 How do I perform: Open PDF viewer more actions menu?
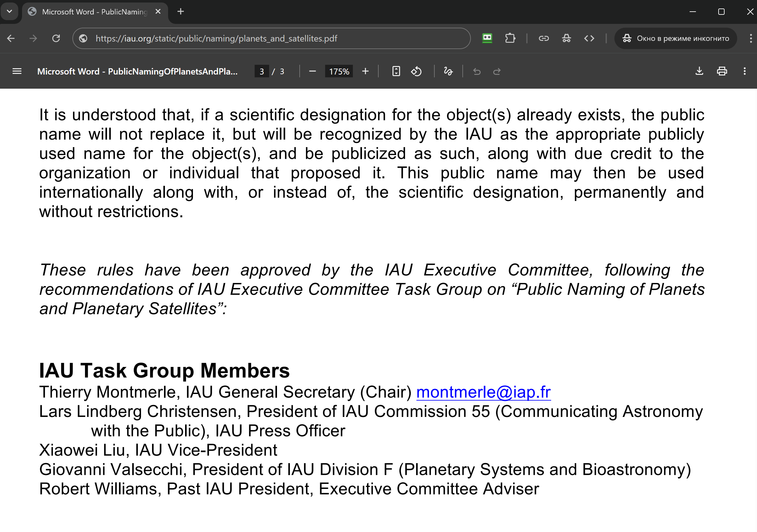(744, 71)
